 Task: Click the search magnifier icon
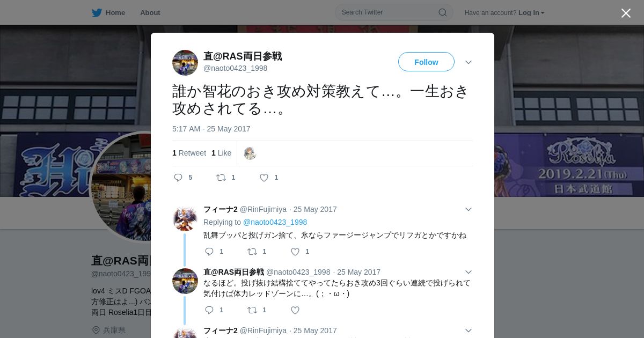[x=443, y=12]
